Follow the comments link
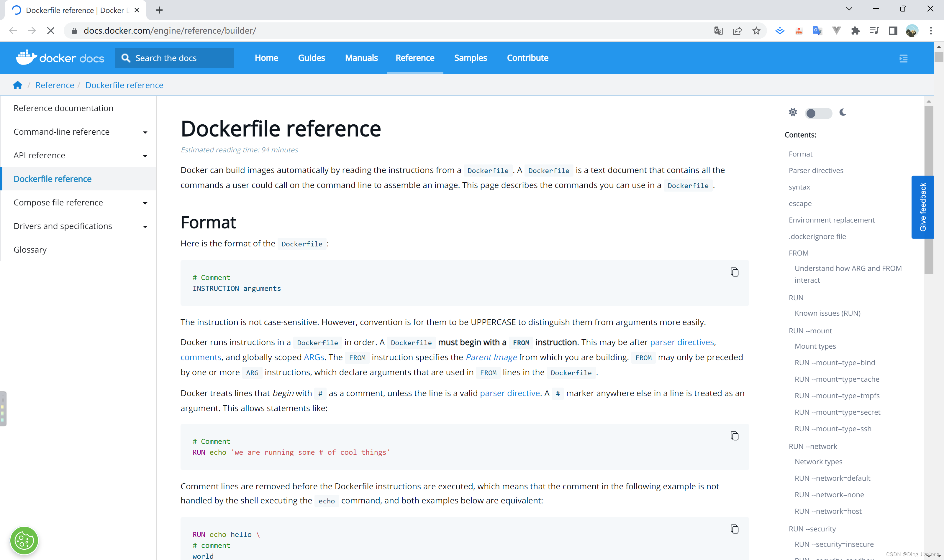The width and height of the screenshot is (944, 560). coord(201,357)
